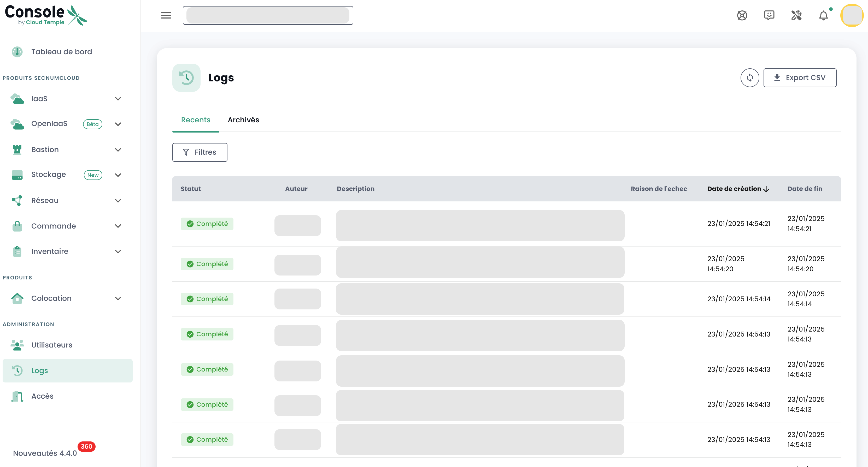Expand the Stockage section chevron

click(118, 175)
